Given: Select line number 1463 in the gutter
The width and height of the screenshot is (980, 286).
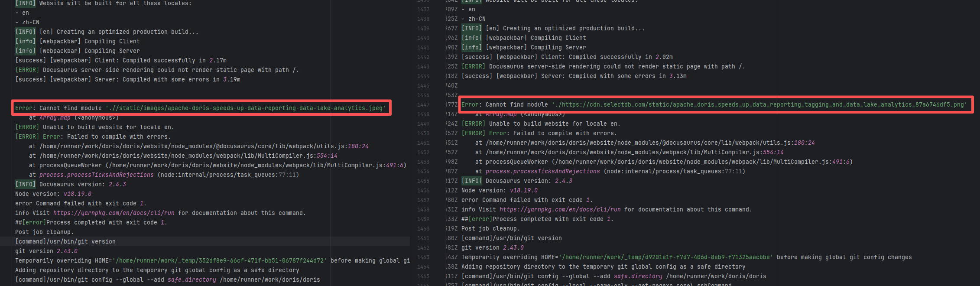Looking at the screenshot, I should click(423, 257).
